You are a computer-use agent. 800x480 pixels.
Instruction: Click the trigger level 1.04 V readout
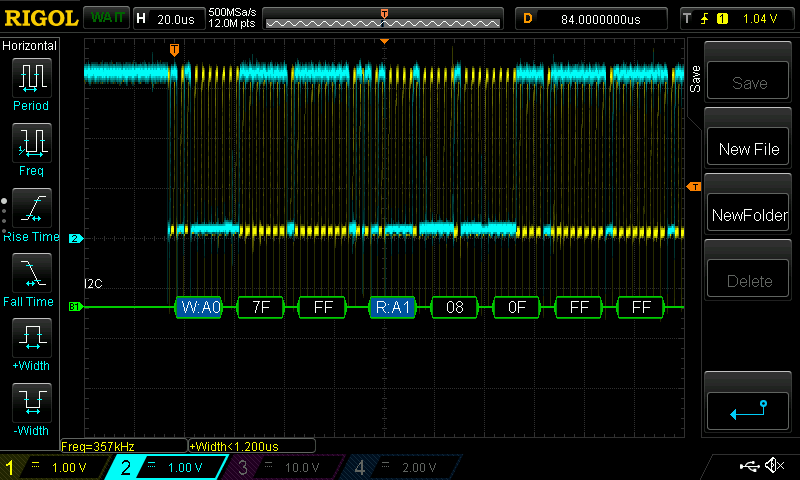click(759, 19)
